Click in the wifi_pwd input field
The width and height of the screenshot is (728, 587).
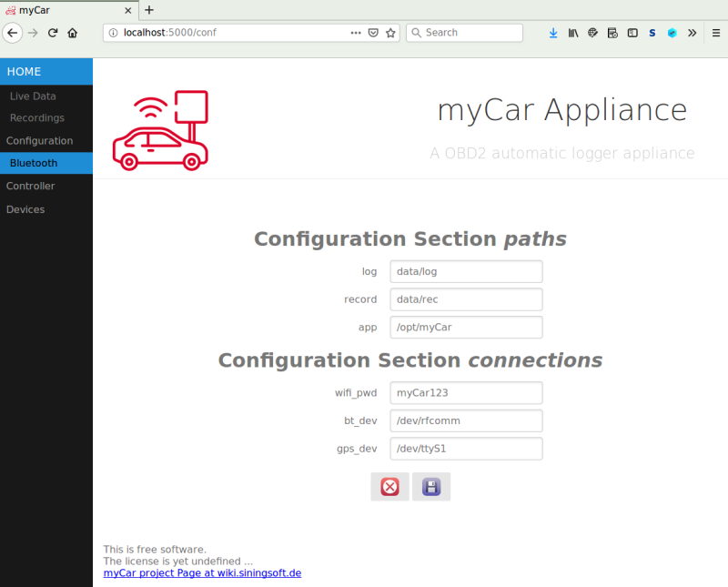466,392
